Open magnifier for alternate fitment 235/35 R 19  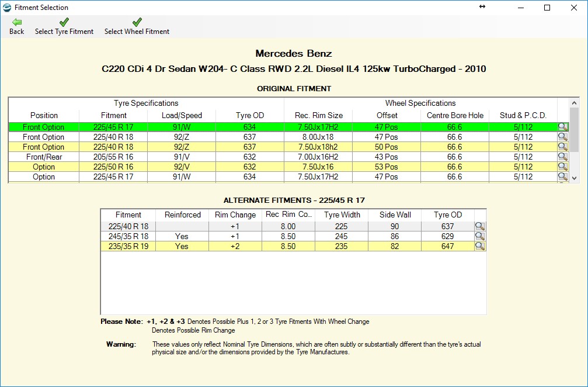(480, 246)
